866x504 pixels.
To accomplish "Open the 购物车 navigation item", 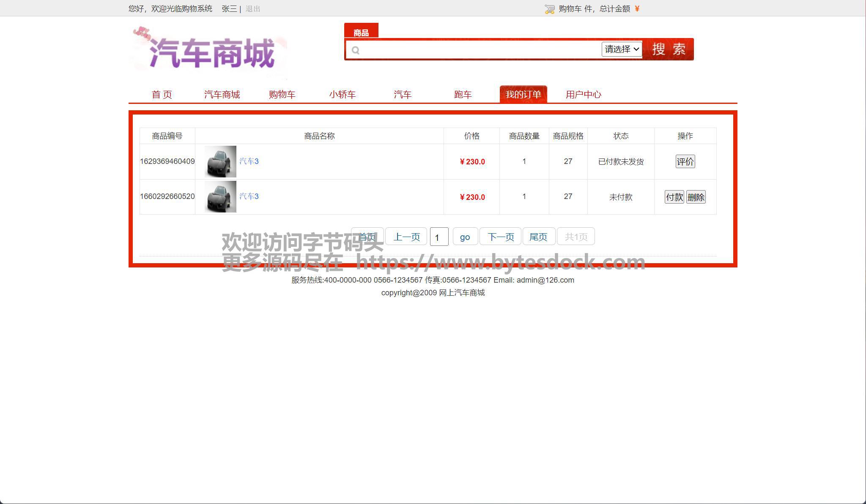I will pos(282,94).
